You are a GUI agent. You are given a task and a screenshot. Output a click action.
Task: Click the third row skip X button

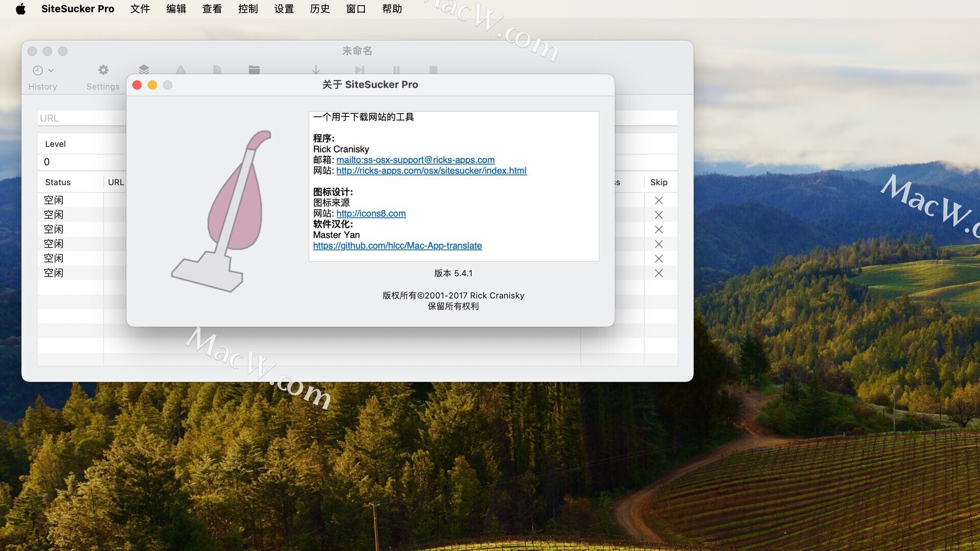click(x=657, y=229)
